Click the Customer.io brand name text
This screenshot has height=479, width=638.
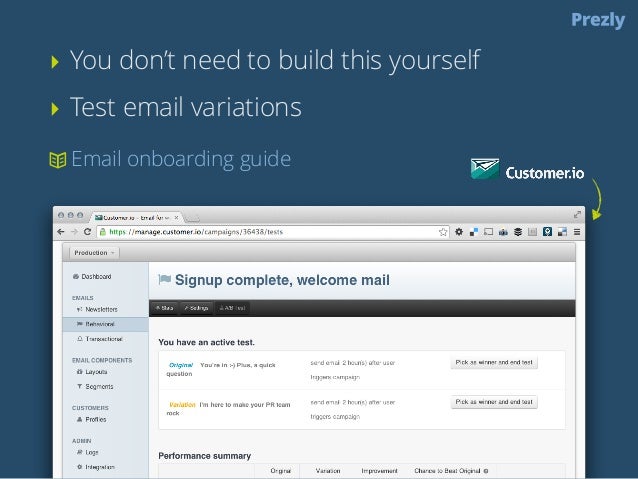tap(545, 173)
